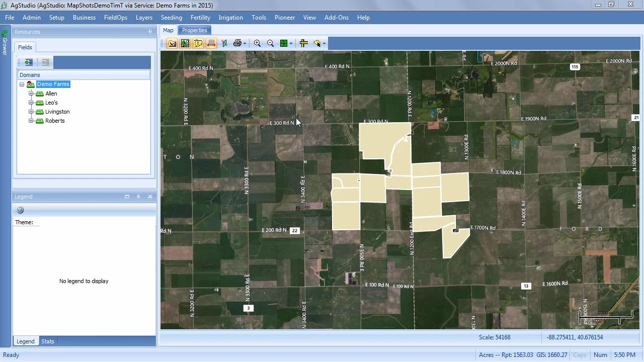644x362 pixels.
Task: Click the Legend help question-mark icon
Action: pos(20,210)
